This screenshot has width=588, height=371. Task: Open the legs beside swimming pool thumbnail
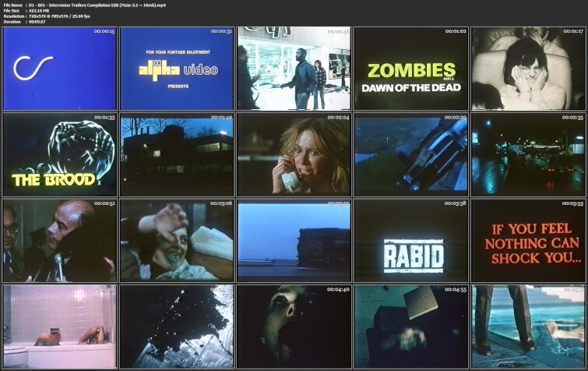528,327
